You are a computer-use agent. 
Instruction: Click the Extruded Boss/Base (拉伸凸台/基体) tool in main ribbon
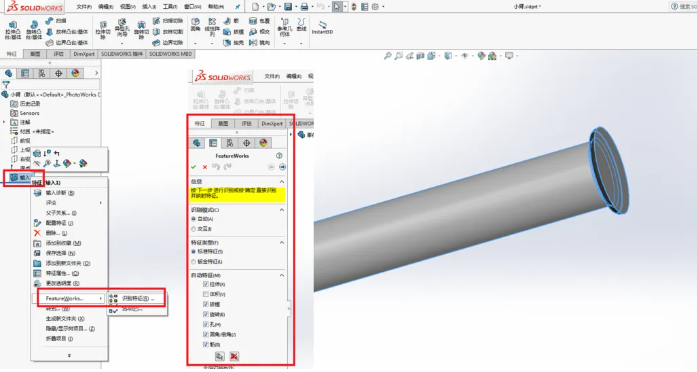(12, 29)
